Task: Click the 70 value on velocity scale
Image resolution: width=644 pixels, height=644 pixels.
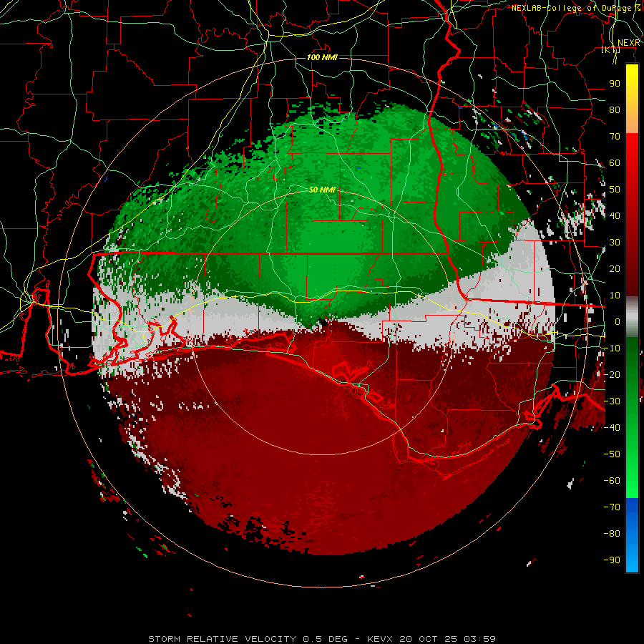Action: point(615,137)
